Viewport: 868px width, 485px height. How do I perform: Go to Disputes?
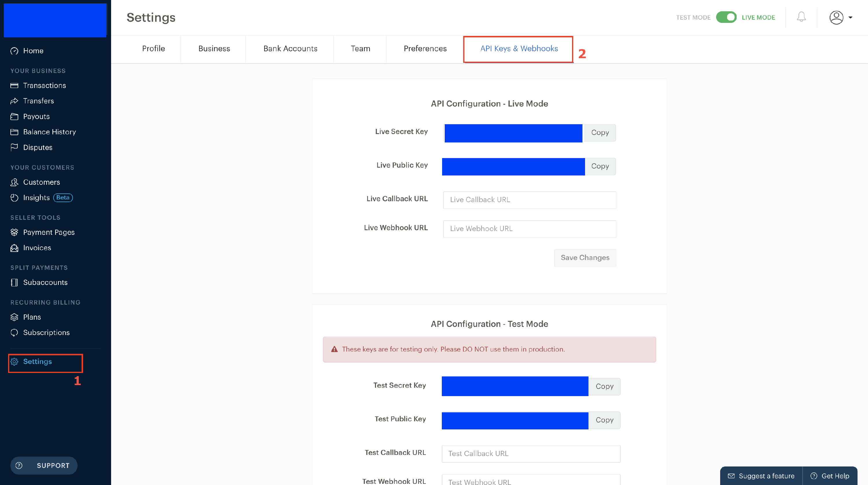tap(38, 148)
